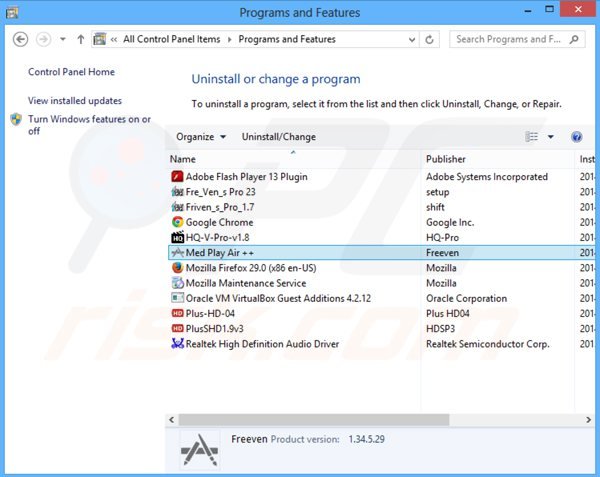Open help with the question mark icon
The width and height of the screenshot is (600, 477).
tap(576, 137)
